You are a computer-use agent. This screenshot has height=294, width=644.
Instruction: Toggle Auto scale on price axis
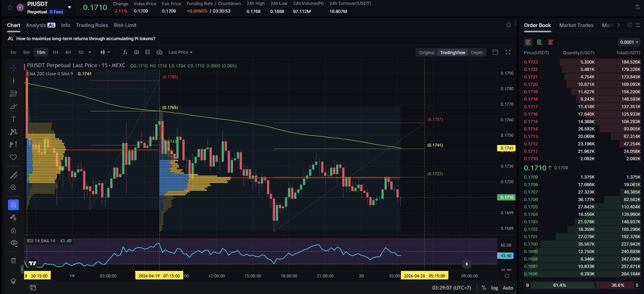click(x=508, y=288)
